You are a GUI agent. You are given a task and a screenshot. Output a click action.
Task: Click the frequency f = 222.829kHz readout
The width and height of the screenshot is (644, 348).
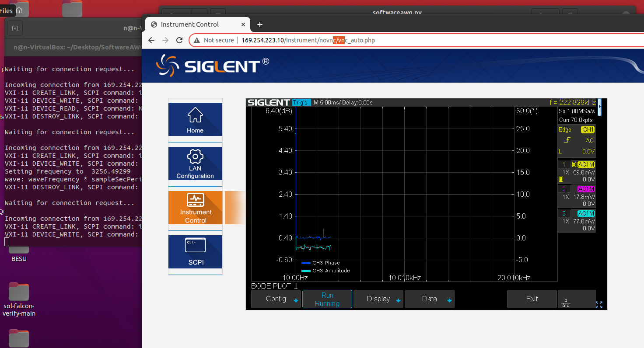point(573,102)
